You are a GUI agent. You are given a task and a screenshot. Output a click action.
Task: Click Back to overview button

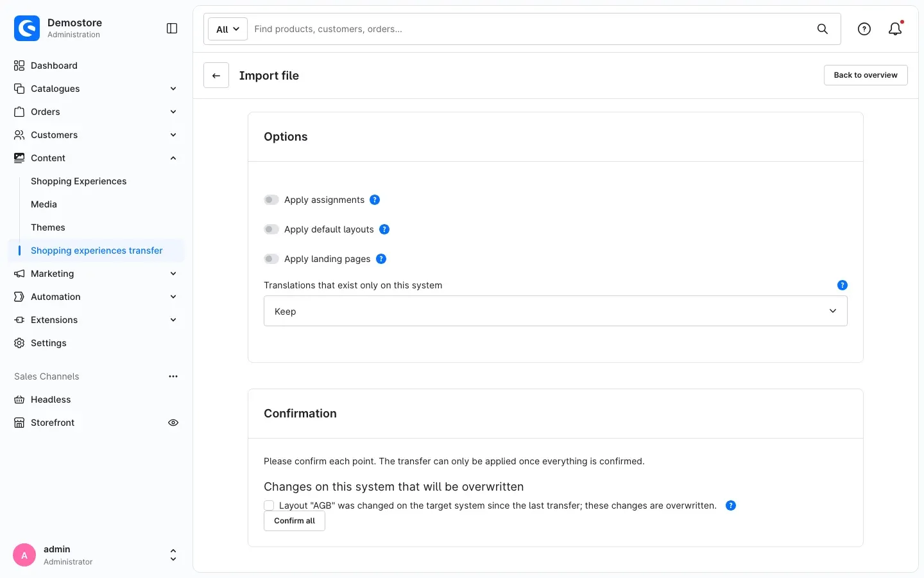click(866, 75)
